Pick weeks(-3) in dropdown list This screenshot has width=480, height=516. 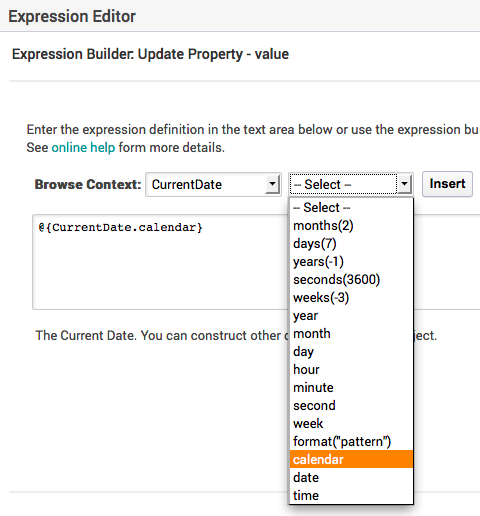tap(351, 298)
